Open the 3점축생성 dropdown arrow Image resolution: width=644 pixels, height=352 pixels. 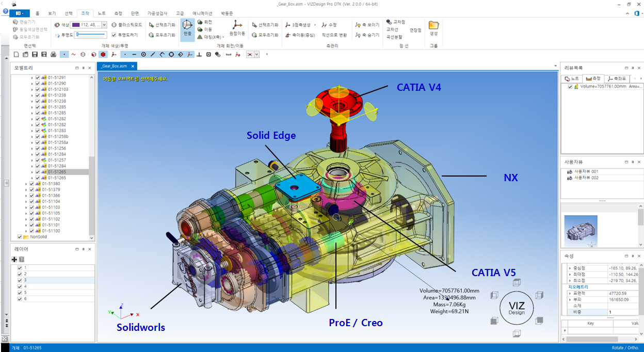(315, 25)
